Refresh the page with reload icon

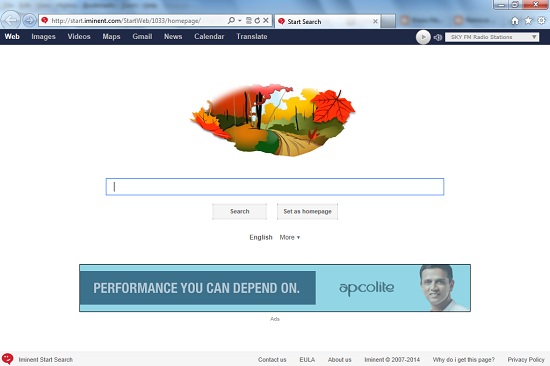click(257, 20)
